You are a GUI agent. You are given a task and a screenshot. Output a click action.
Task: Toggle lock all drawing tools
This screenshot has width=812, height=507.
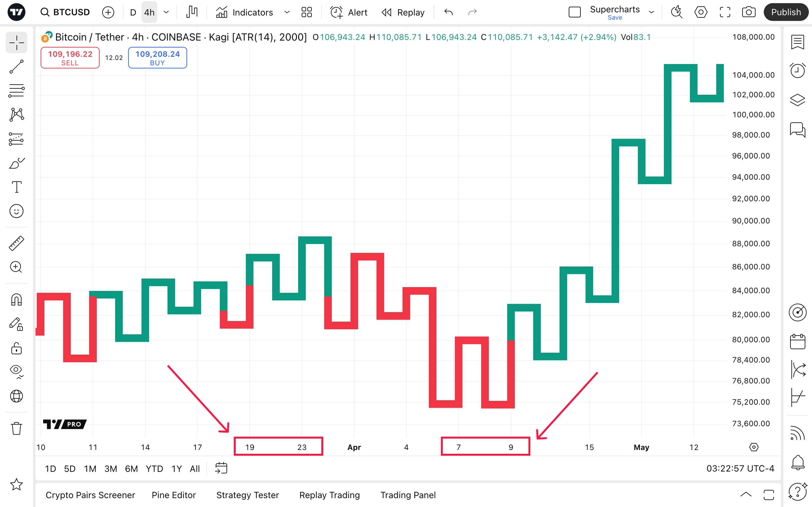pos(16,348)
